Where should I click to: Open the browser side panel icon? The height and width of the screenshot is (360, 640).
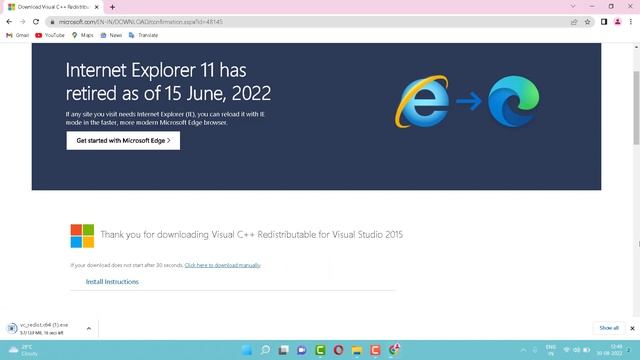tap(604, 22)
